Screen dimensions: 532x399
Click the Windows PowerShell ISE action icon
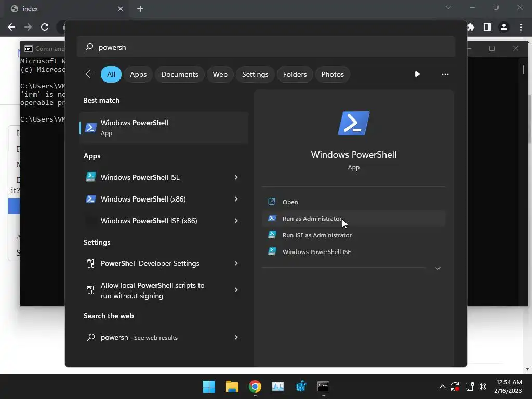[272, 251]
